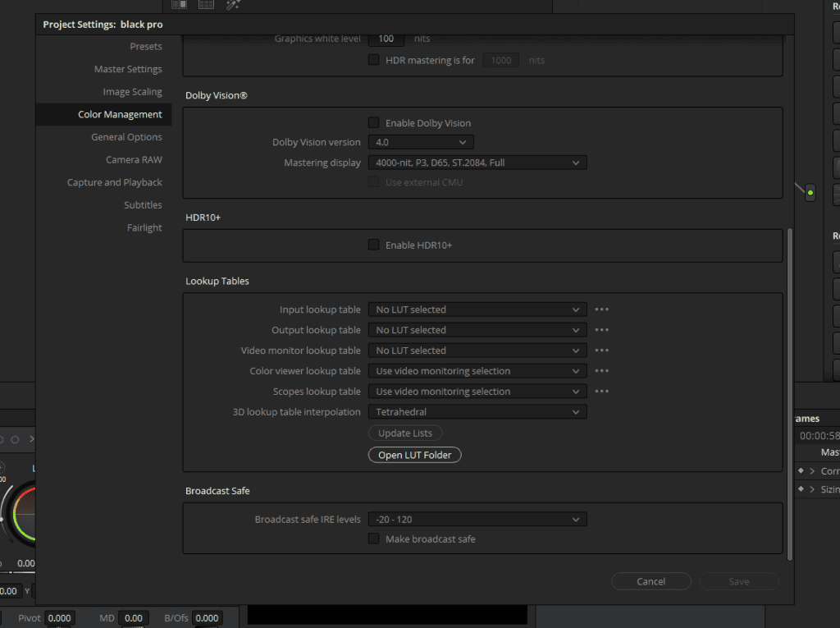The height and width of the screenshot is (628, 840).
Task: Click the grid view icon in top toolbar
Action: 206,5
